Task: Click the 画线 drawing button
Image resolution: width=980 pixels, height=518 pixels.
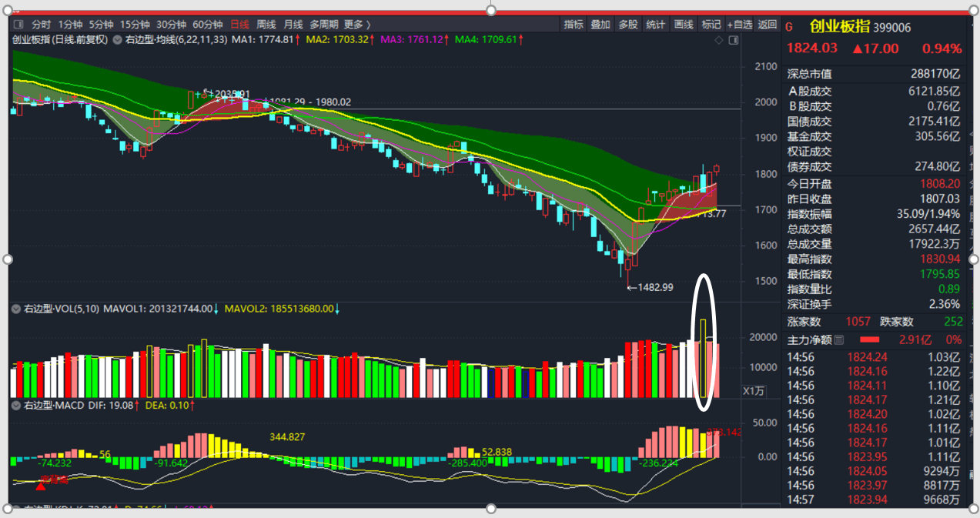Action: coord(684,25)
